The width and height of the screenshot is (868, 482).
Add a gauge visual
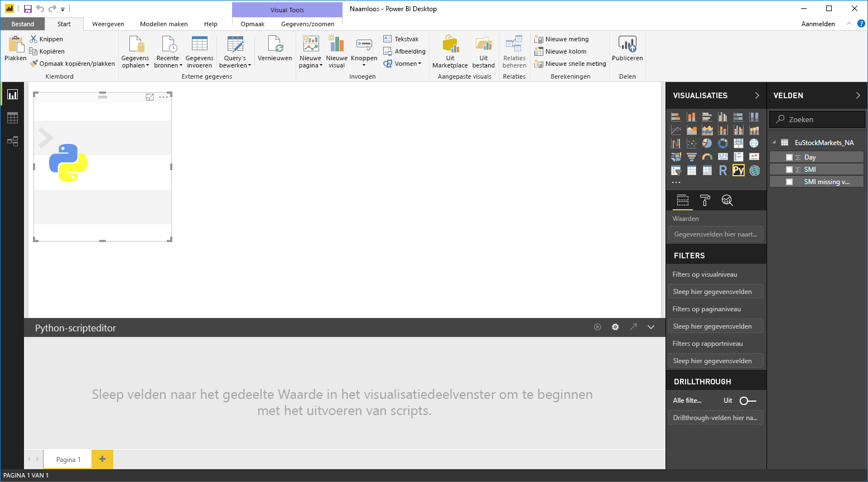[707, 156]
